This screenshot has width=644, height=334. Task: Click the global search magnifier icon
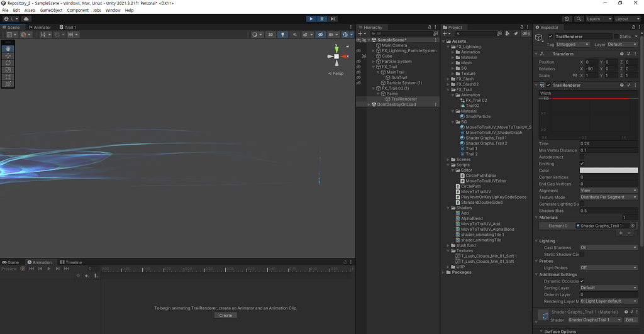(579, 19)
